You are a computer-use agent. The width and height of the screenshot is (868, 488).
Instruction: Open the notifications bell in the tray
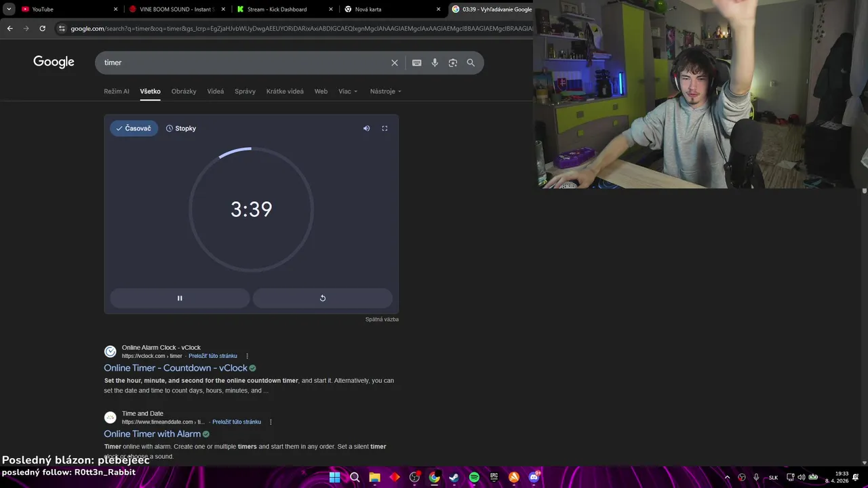pos(856,477)
